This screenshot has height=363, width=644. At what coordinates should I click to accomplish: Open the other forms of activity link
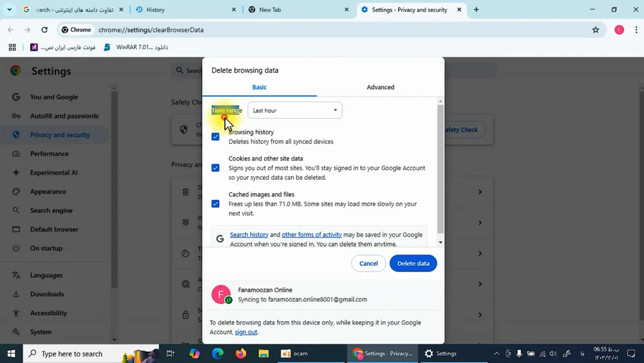(x=312, y=235)
